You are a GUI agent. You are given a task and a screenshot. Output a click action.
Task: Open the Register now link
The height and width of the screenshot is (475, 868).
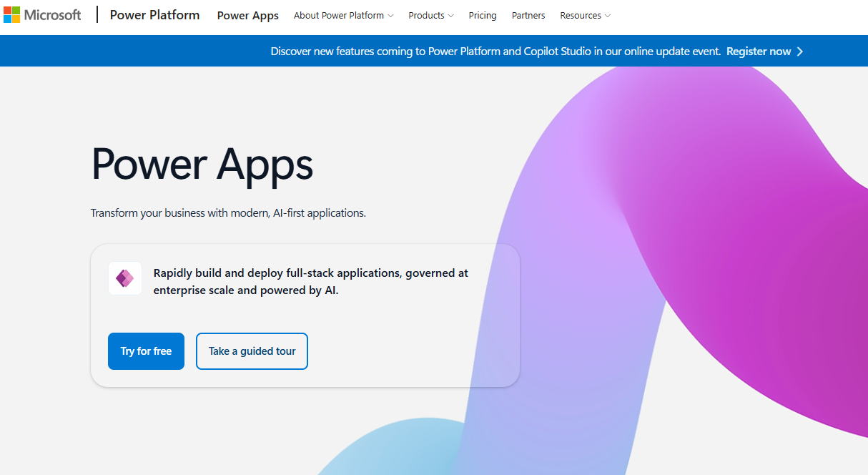[759, 51]
